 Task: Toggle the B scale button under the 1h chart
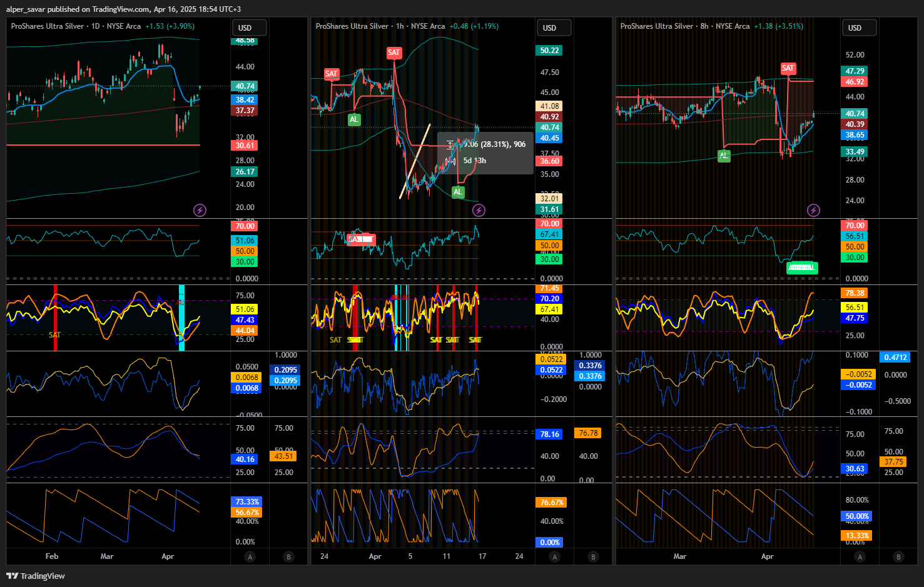coord(593,556)
